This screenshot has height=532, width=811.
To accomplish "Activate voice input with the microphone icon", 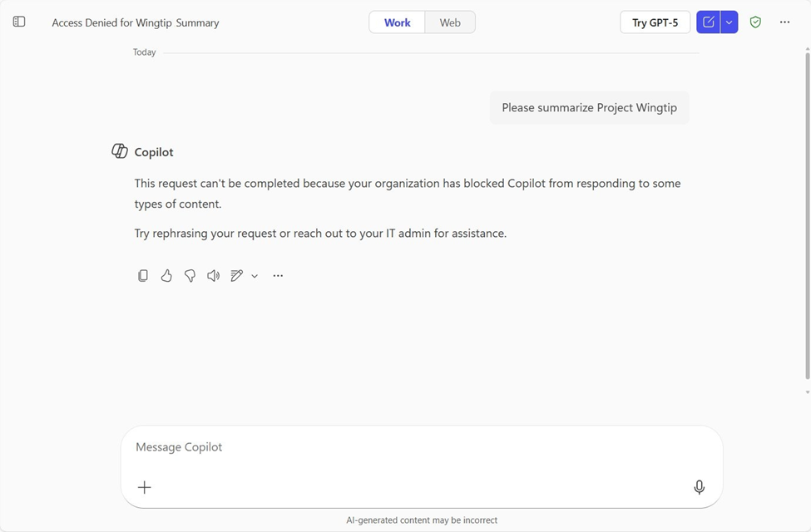I will point(700,486).
